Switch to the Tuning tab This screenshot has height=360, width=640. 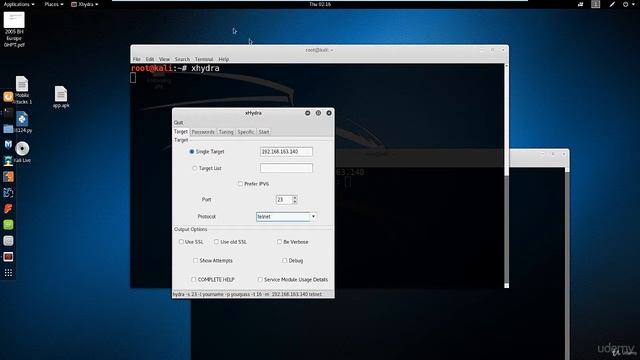pos(226,132)
